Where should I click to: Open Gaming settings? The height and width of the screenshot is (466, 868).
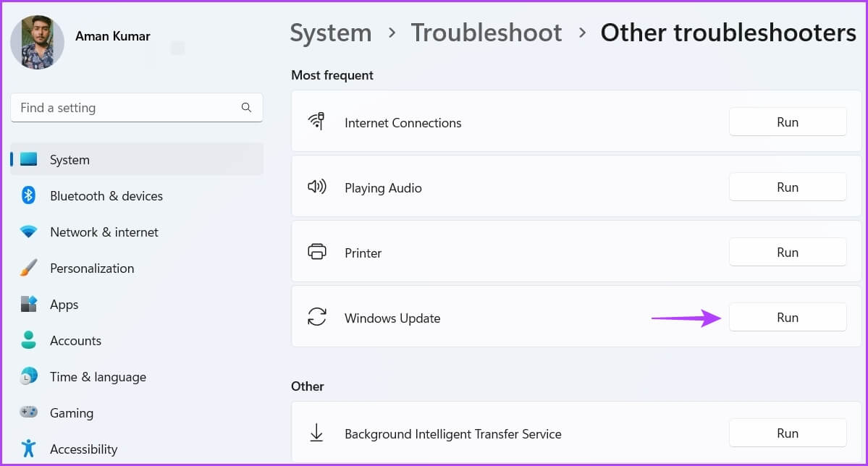137,412
